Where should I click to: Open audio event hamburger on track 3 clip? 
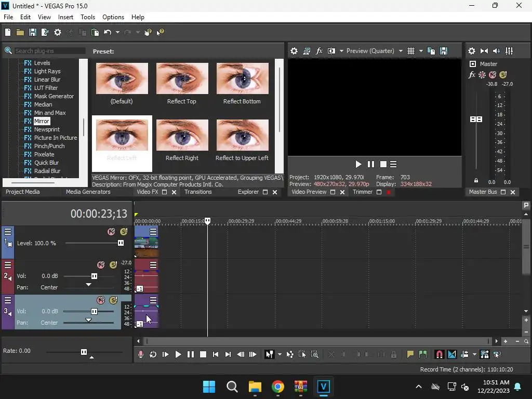click(153, 300)
